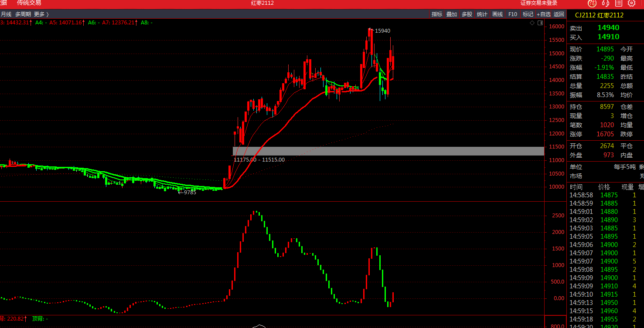Click the 结算 value 14835
Screen dimensions: 644x328
[x=605, y=77]
